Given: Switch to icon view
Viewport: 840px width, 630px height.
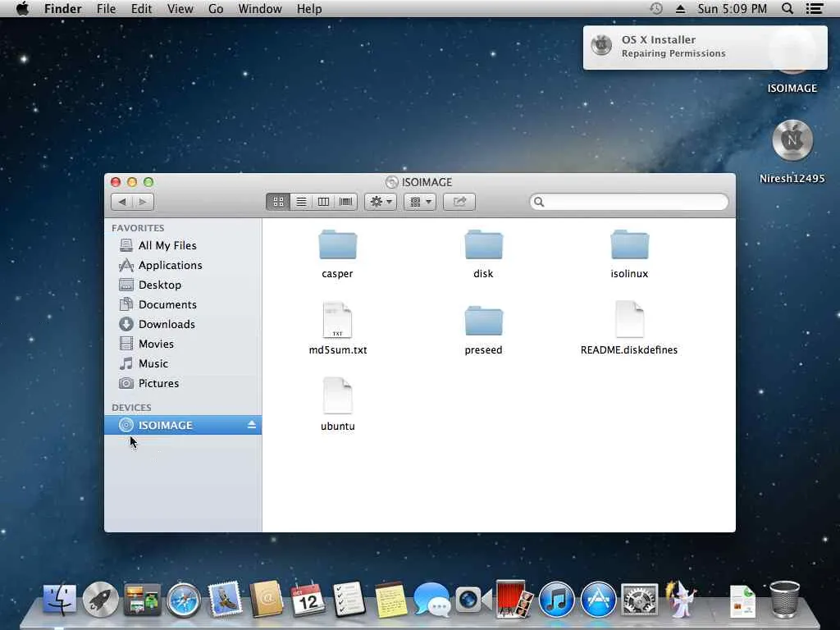Looking at the screenshot, I should [x=278, y=202].
